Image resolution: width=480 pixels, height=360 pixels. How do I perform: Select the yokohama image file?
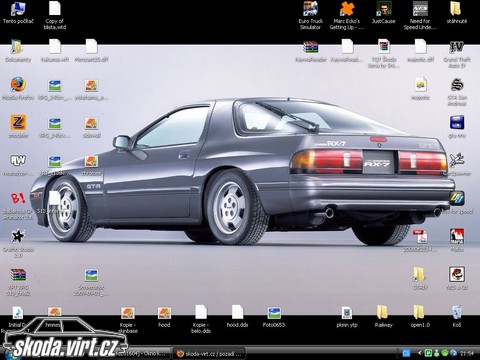click(x=91, y=86)
